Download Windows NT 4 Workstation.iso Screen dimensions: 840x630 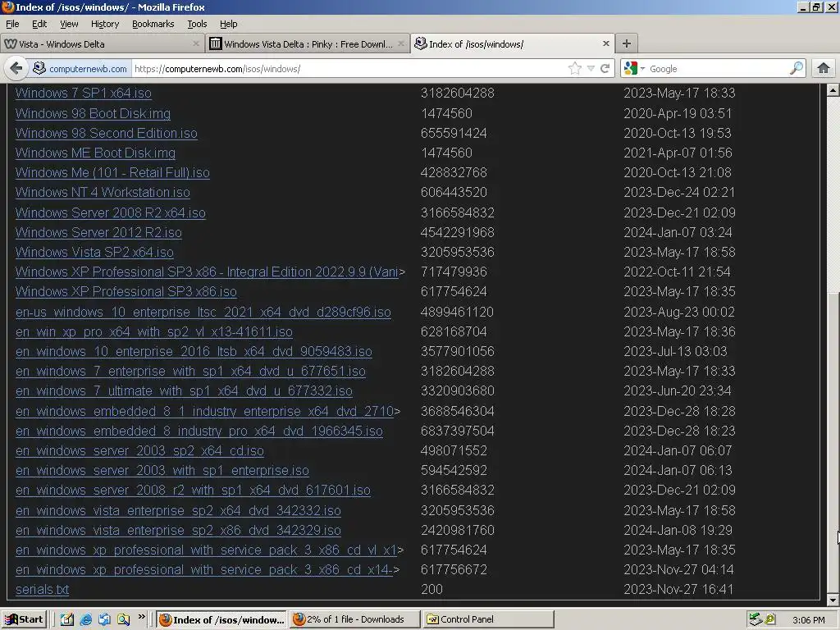pos(103,192)
